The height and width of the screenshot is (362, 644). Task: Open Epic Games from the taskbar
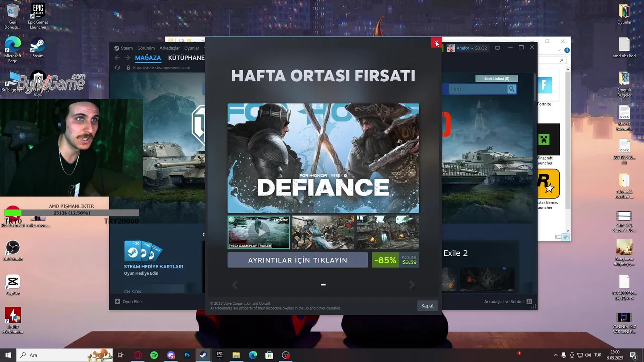click(x=220, y=355)
